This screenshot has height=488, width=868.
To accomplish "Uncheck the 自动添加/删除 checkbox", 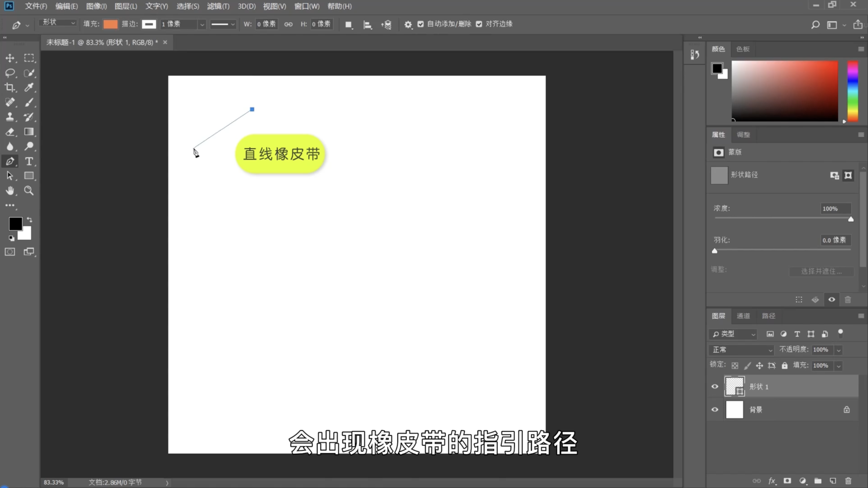I will click(x=420, y=24).
